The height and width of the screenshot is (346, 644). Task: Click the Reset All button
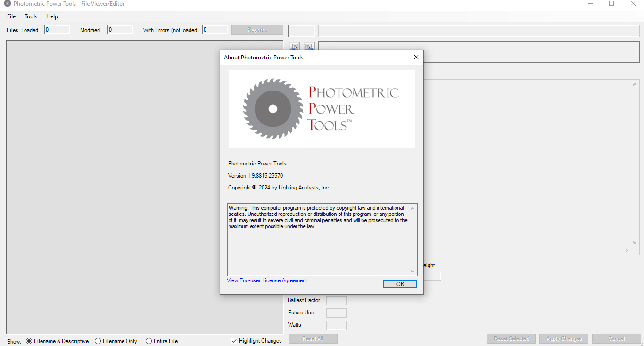(x=313, y=338)
